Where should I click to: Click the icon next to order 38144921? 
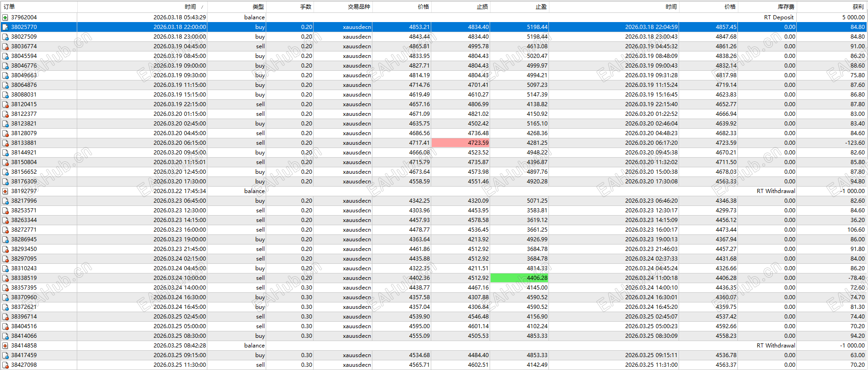[5, 153]
